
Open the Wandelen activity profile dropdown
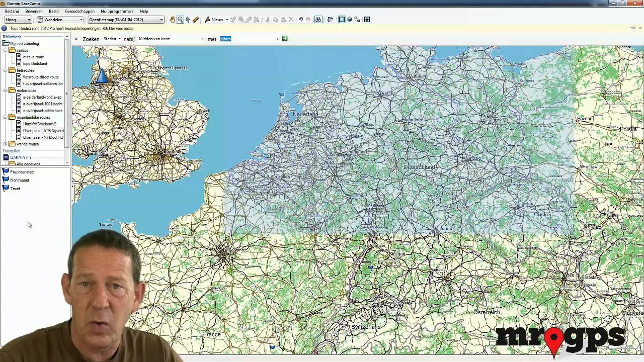click(60, 20)
